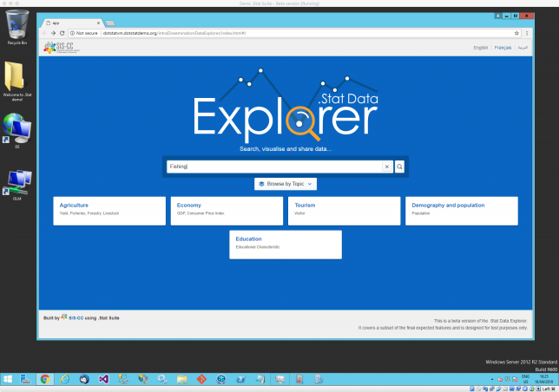Clear the search field with X
Screen dimensions: 559x392
pos(387,167)
